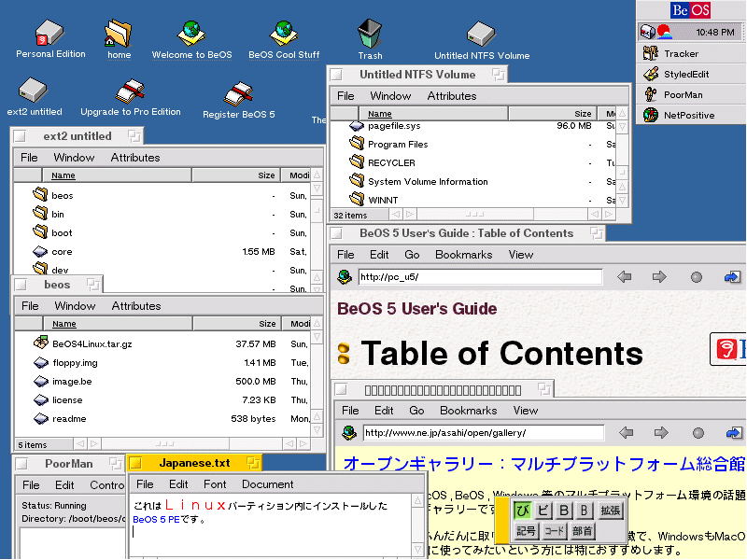Select Untitled NTFS Volume desktop icon
This screenshot has width=747, height=560.
(481, 34)
